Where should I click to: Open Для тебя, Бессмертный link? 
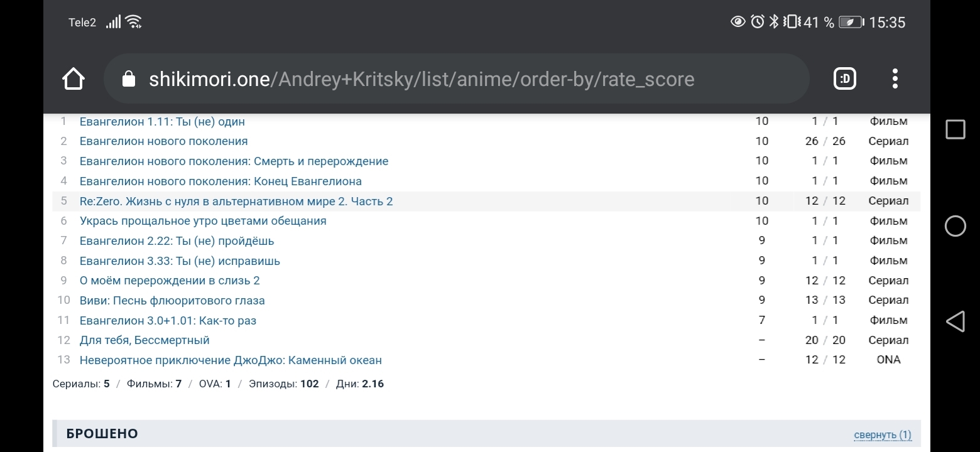144,340
